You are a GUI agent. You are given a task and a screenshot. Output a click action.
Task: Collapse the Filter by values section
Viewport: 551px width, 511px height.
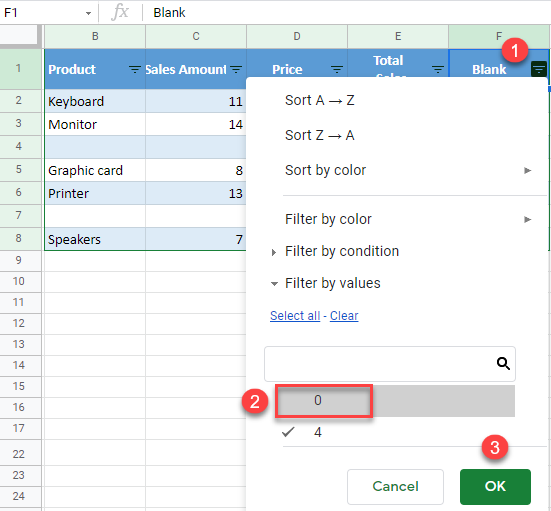point(274,284)
